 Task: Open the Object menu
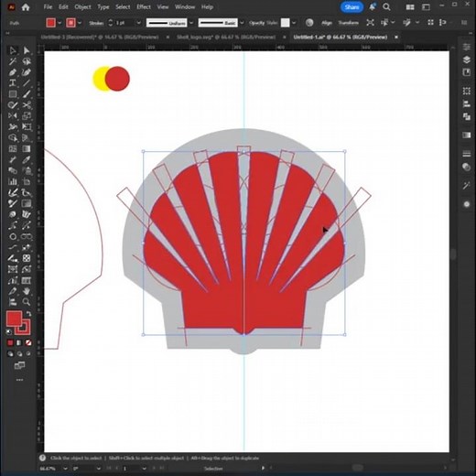click(82, 7)
